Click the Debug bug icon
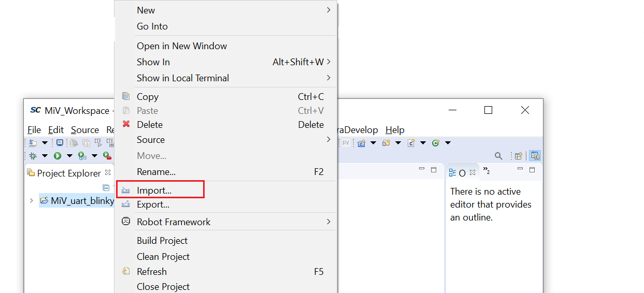The width and height of the screenshot is (644, 293). pos(33,156)
